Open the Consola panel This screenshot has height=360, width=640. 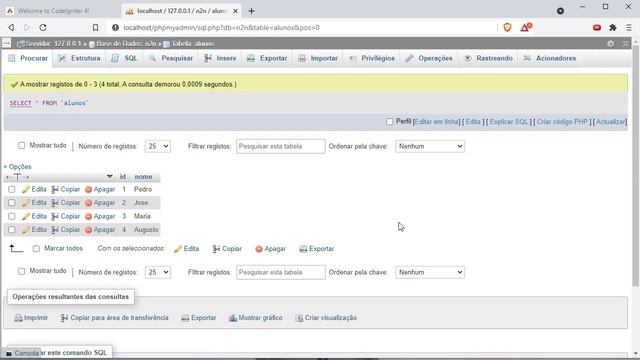[x=23, y=353]
